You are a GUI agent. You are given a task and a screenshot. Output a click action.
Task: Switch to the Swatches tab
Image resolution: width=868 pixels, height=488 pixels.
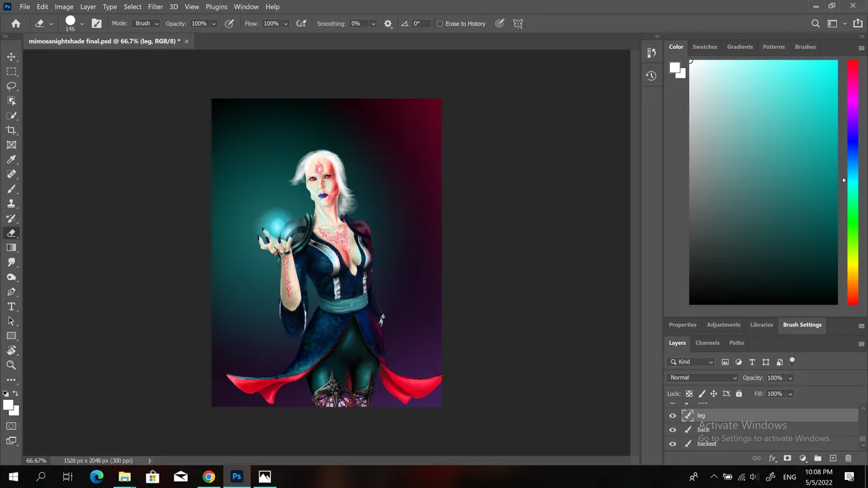pyautogui.click(x=705, y=47)
